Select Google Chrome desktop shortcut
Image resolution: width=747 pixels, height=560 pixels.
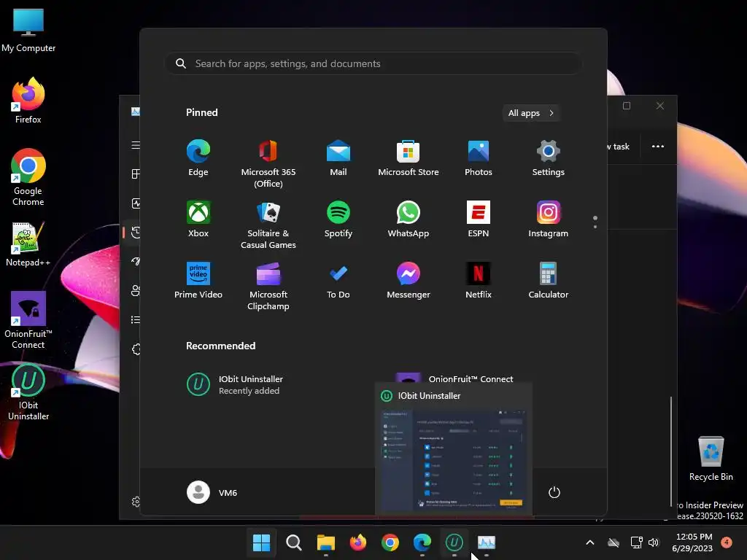point(28,177)
